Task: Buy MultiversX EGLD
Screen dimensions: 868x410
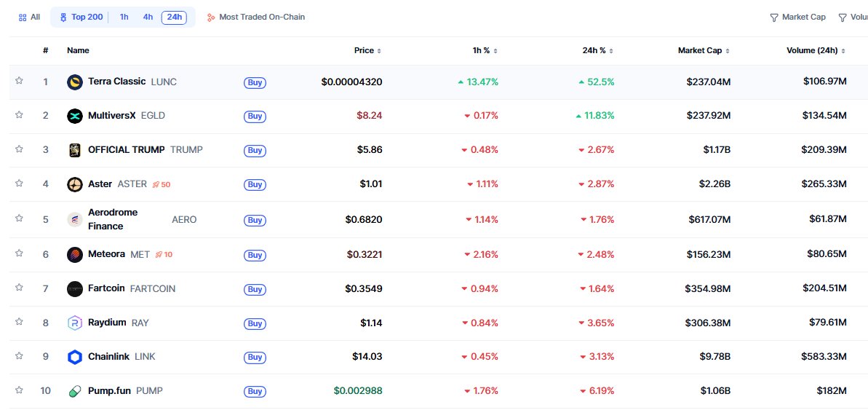Action: coord(255,117)
